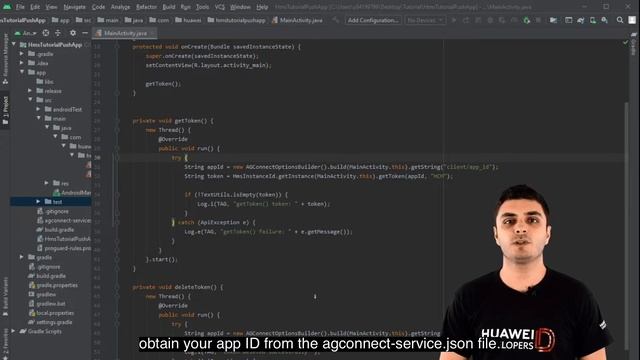
Task: Open the Help menu
Action: coord(262,7)
